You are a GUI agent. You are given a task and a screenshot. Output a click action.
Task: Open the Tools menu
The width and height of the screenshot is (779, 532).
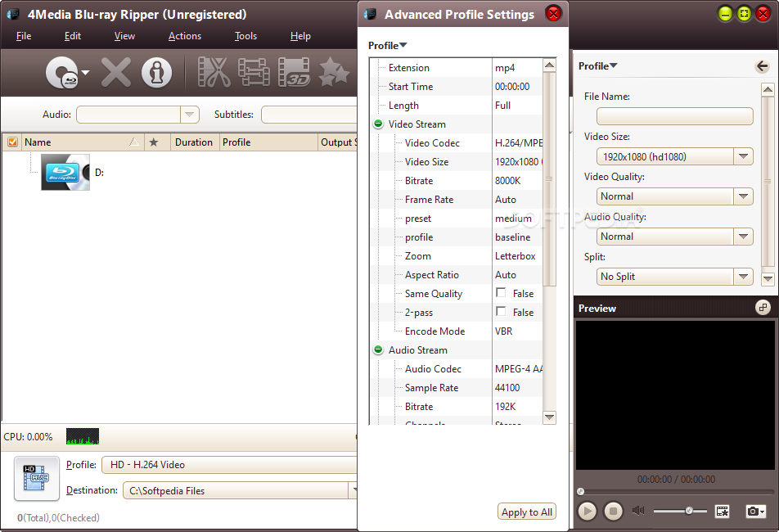coord(245,36)
